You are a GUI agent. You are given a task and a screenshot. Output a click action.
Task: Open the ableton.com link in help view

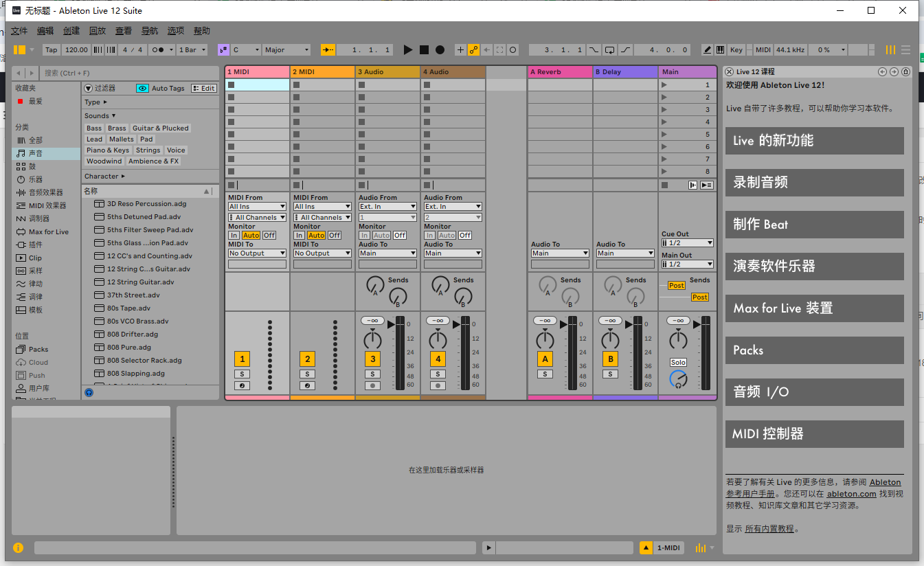tap(851, 493)
